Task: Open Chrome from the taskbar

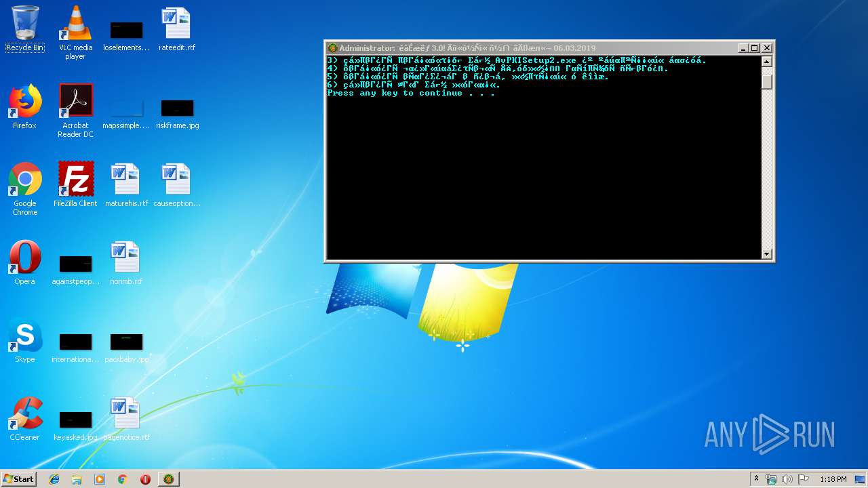Action: [x=122, y=479]
